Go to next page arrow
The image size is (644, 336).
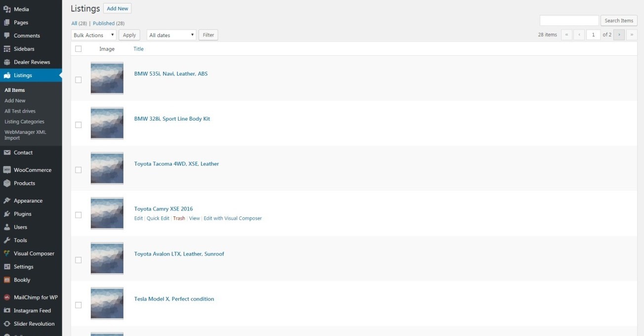(x=619, y=35)
